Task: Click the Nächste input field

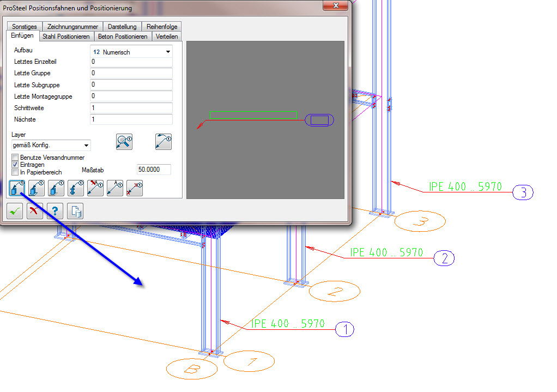Action: pyautogui.click(x=131, y=119)
